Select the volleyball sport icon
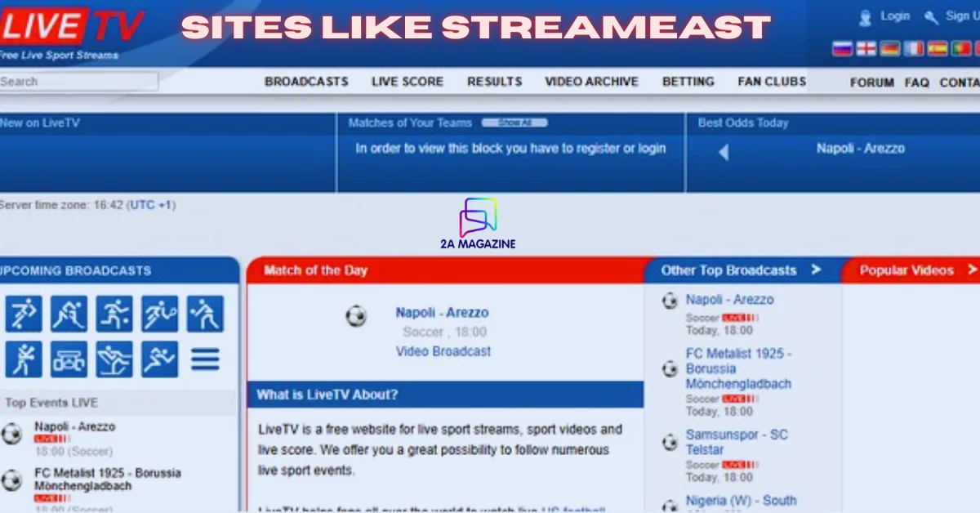The height and width of the screenshot is (513, 980). [x=205, y=314]
